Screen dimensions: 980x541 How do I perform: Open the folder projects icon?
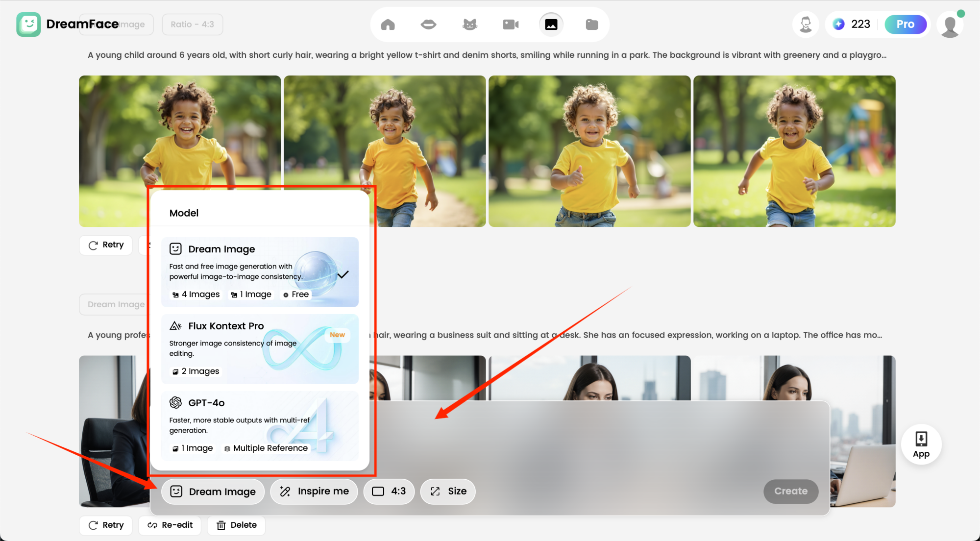pos(592,25)
